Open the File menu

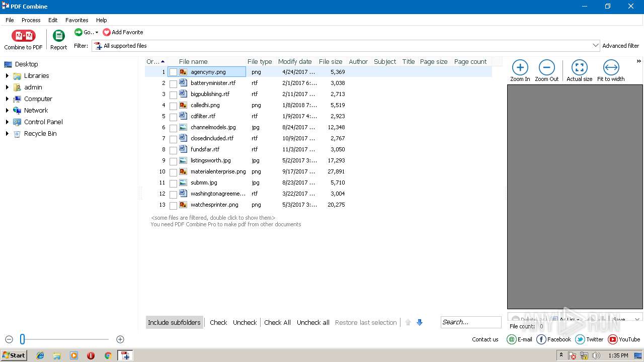[x=10, y=20]
